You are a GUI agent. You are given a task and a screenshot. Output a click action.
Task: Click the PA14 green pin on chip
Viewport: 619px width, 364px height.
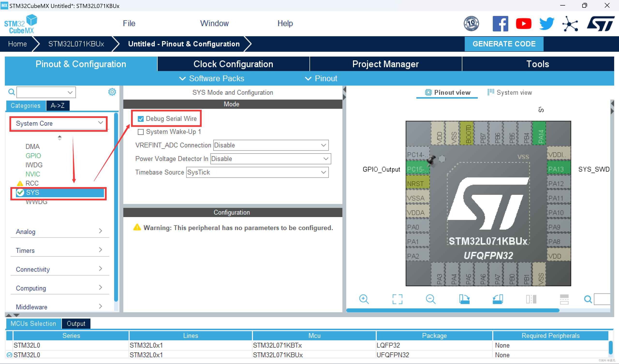tap(539, 133)
